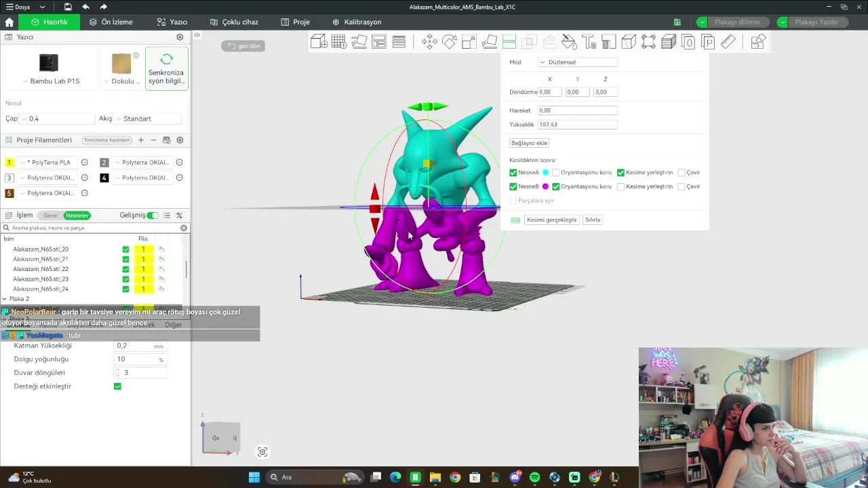Click the compare presets icon beside Gelişmiş

pyautogui.click(x=180, y=216)
